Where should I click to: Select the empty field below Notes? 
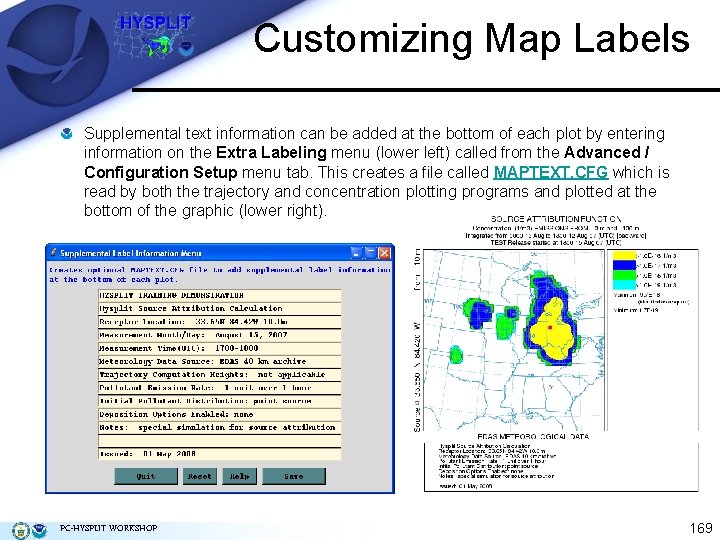(219, 441)
